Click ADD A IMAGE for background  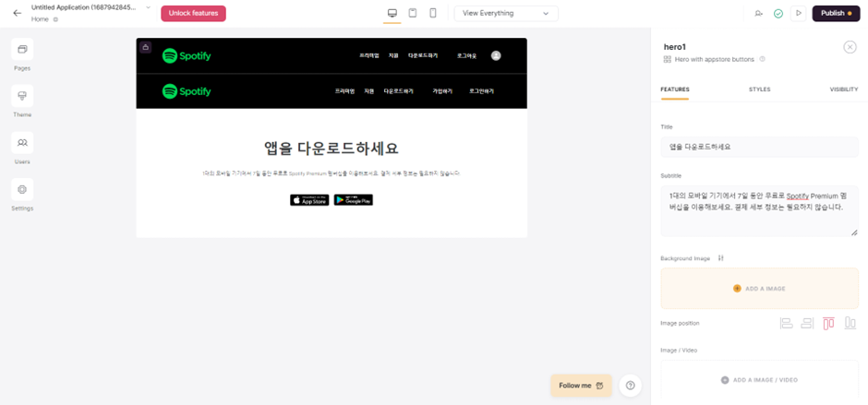tap(759, 288)
